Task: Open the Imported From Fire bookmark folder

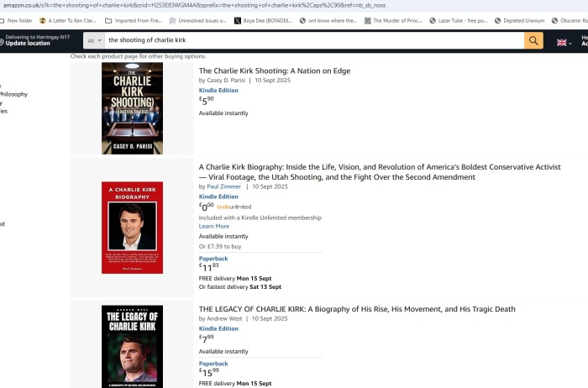Action: click(x=134, y=21)
